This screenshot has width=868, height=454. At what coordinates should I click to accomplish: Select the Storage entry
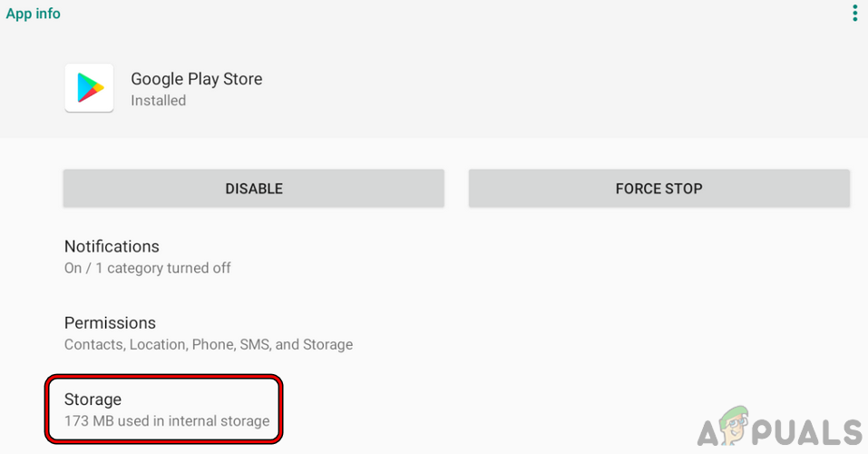click(x=164, y=410)
